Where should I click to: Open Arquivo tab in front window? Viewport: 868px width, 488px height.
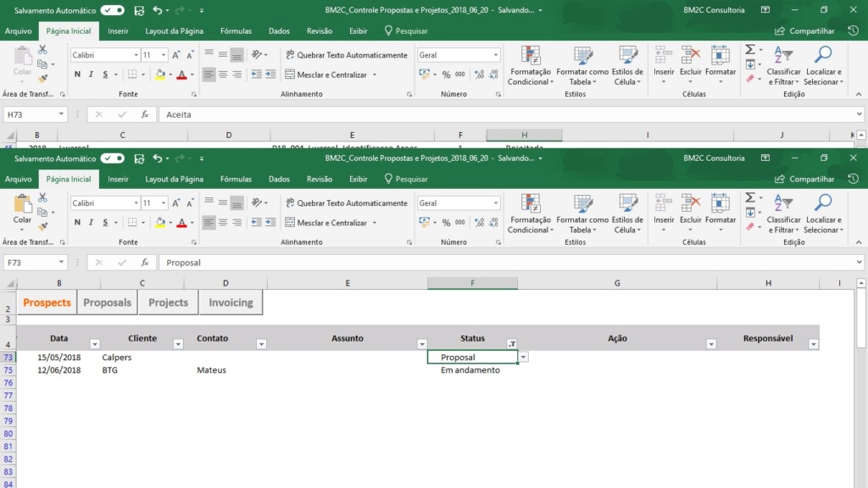[x=19, y=180]
